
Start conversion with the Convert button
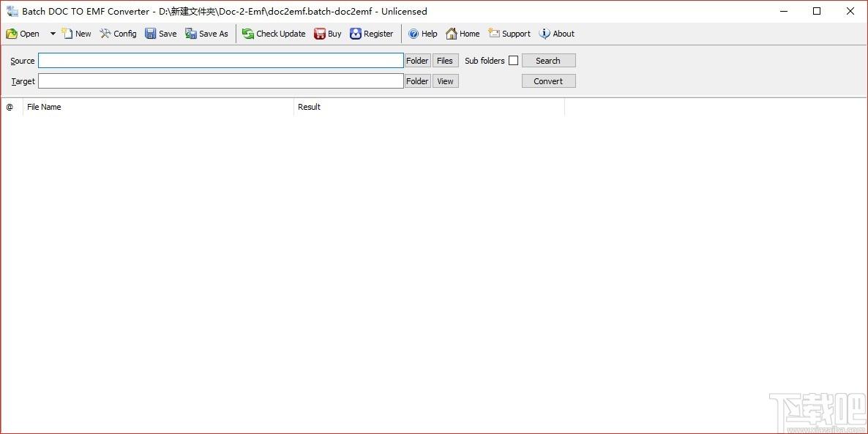click(x=549, y=81)
